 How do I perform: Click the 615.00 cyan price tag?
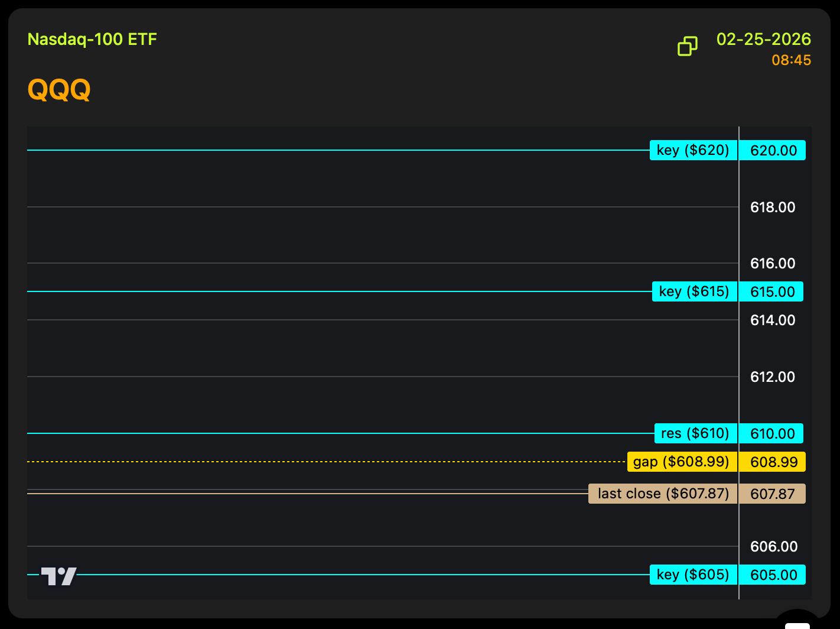772,292
